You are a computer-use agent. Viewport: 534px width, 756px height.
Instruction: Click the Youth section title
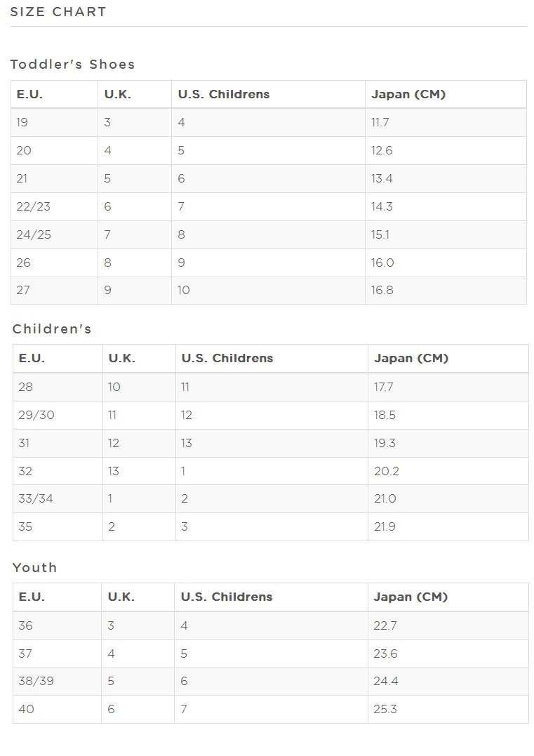click(x=35, y=568)
